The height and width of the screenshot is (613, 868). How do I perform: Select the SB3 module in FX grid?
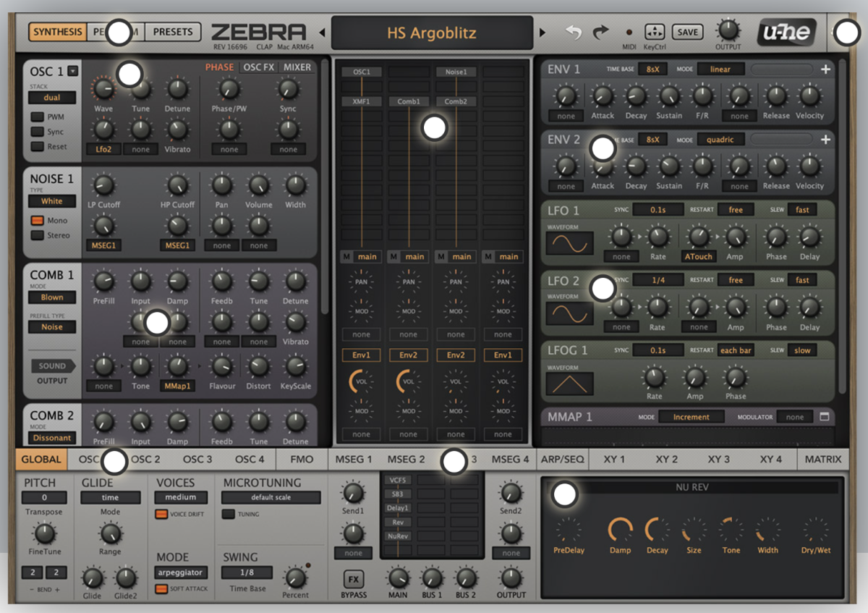398,494
